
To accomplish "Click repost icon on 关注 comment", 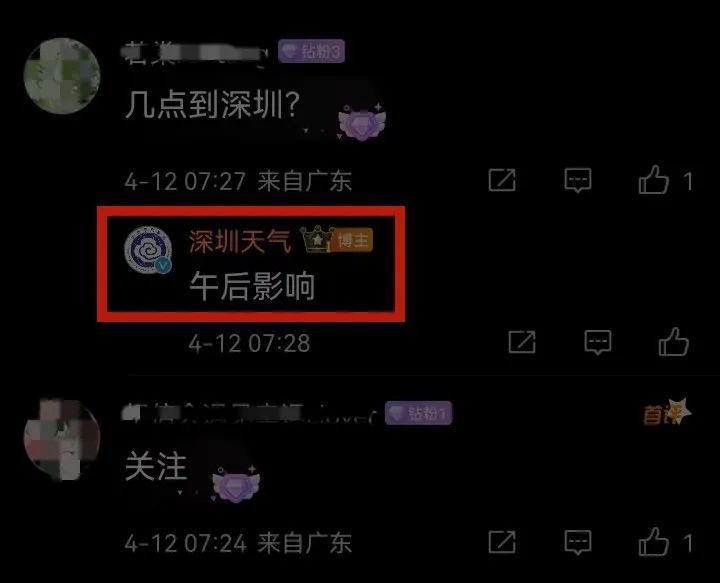I will click(x=502, y=542).
